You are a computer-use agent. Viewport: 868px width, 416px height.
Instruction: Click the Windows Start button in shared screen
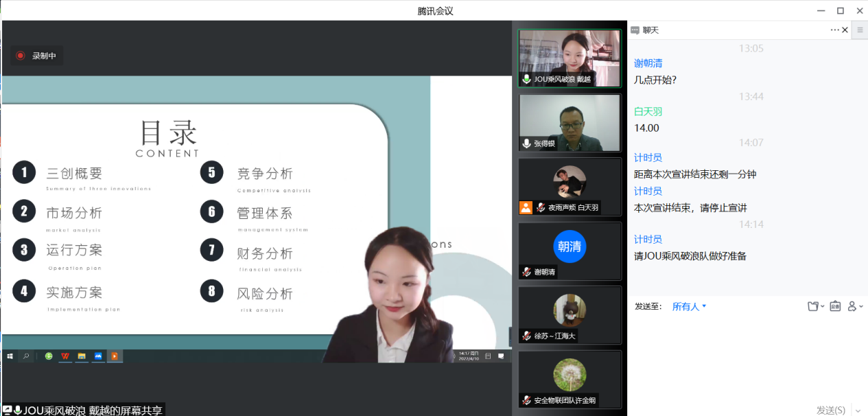10,356
